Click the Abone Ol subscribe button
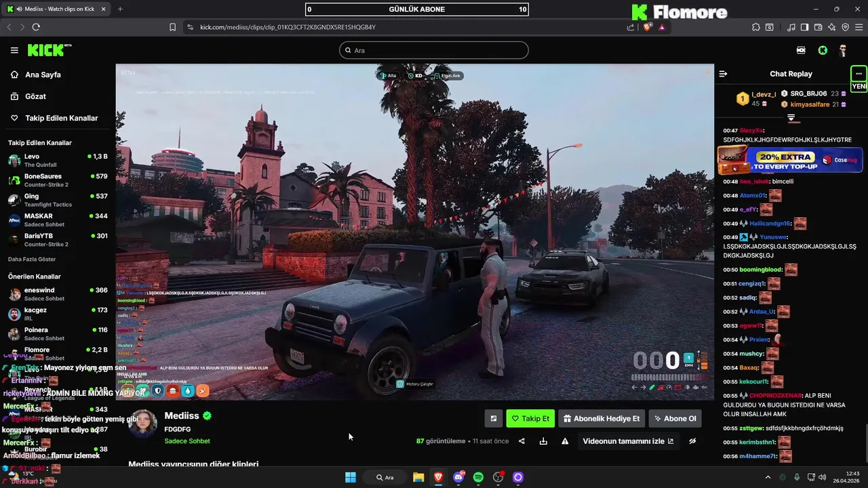The width and height of the screenshot is (868, 488). (675, 418)
